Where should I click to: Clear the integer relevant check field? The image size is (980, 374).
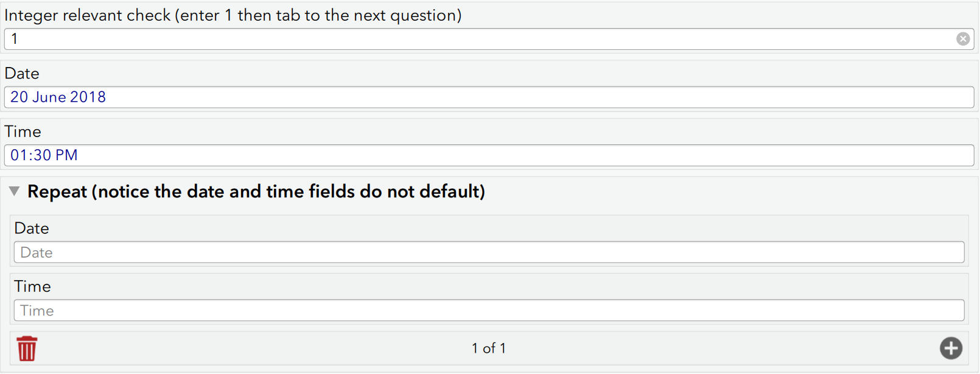click(963, 39)
